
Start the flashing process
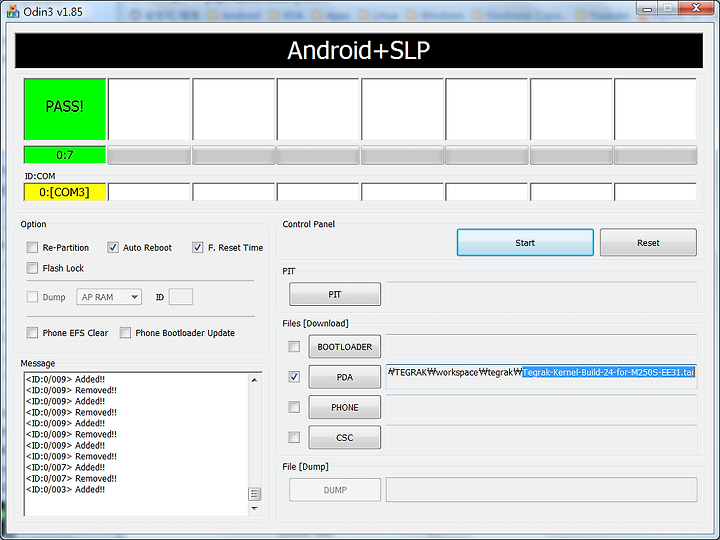[x=525, y=242]
